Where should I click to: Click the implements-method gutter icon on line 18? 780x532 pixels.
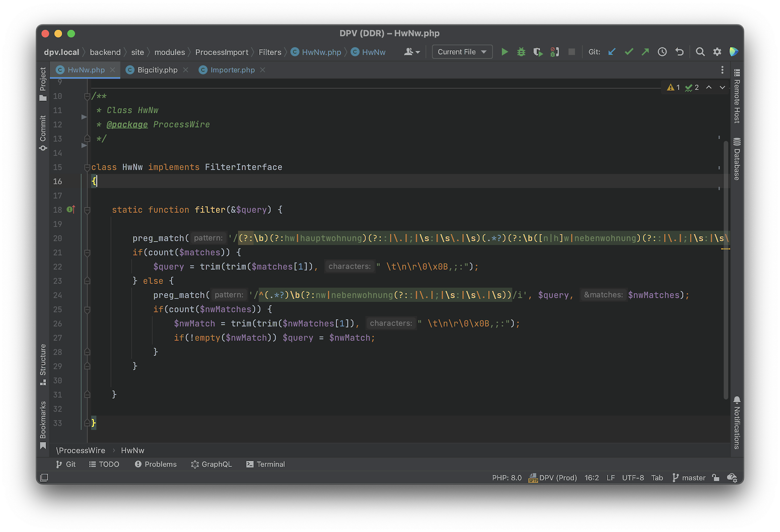click(71, 210)
